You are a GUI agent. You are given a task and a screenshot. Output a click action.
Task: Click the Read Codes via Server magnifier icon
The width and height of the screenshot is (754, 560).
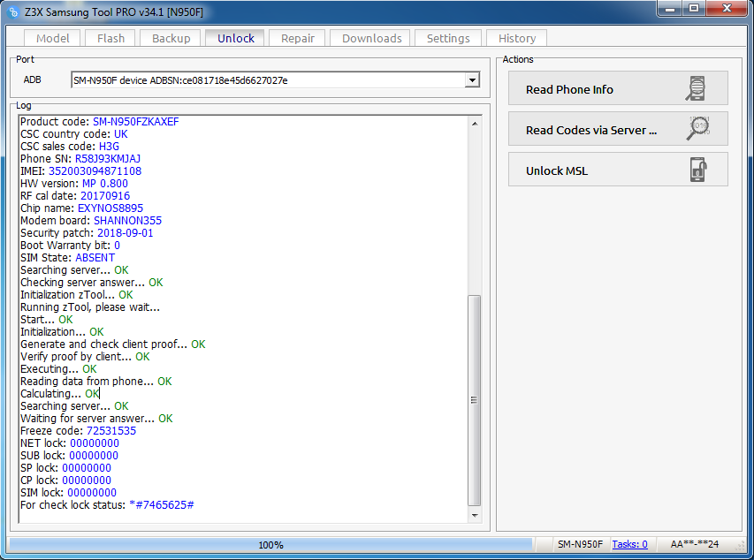click(x=698, y=128)
